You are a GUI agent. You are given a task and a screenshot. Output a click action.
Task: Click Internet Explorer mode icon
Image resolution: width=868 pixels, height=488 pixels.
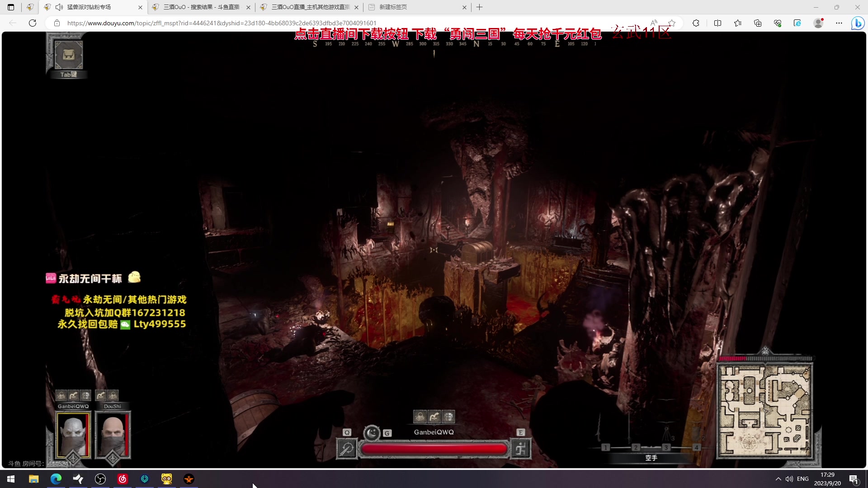pos(797,23)
